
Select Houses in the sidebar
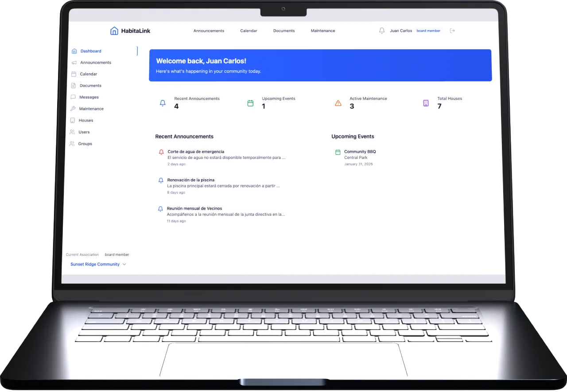[x=85, y=120]
